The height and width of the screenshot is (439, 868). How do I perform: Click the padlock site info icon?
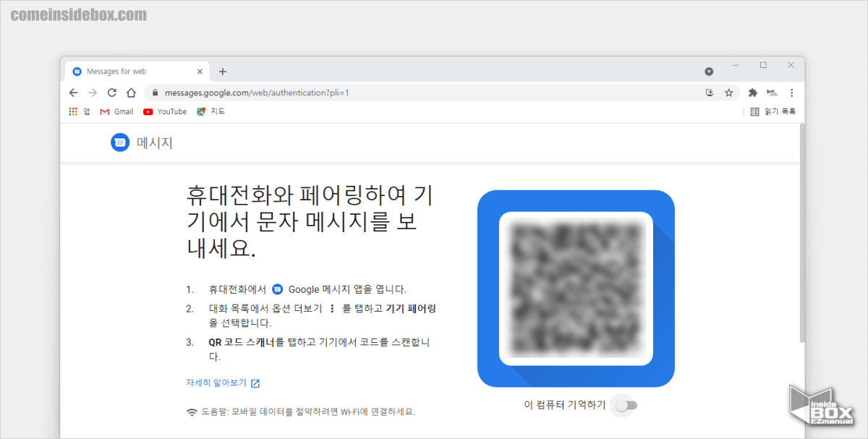[155, 93]
